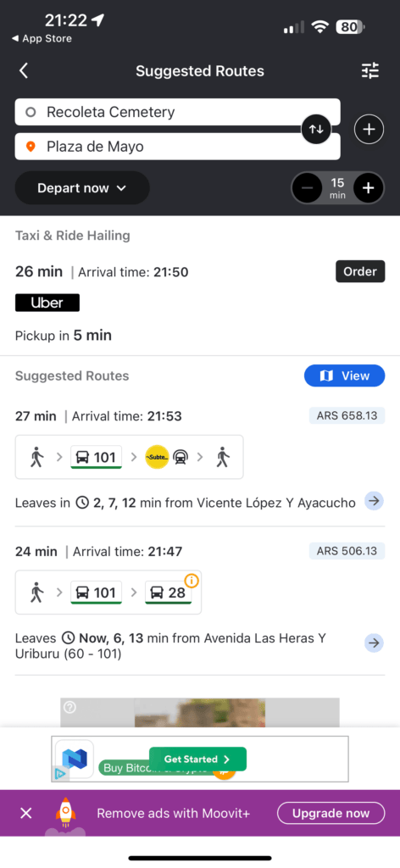Add a stop with the plus circle icon
The width and height of the screenshot is (400, 868).
tap(369, 129)
